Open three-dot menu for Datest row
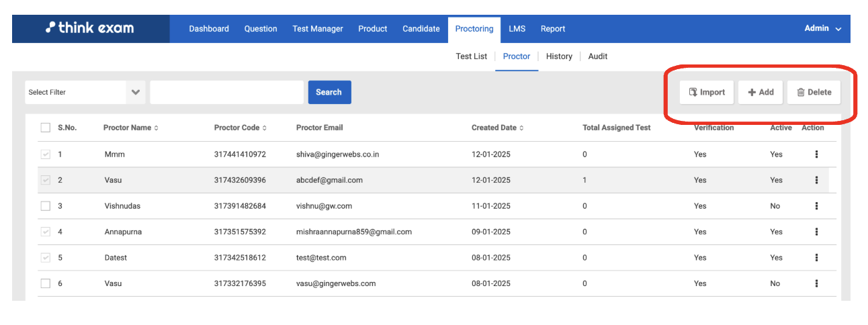Screen dimensions: 868x325 click(x=816, y=257)
